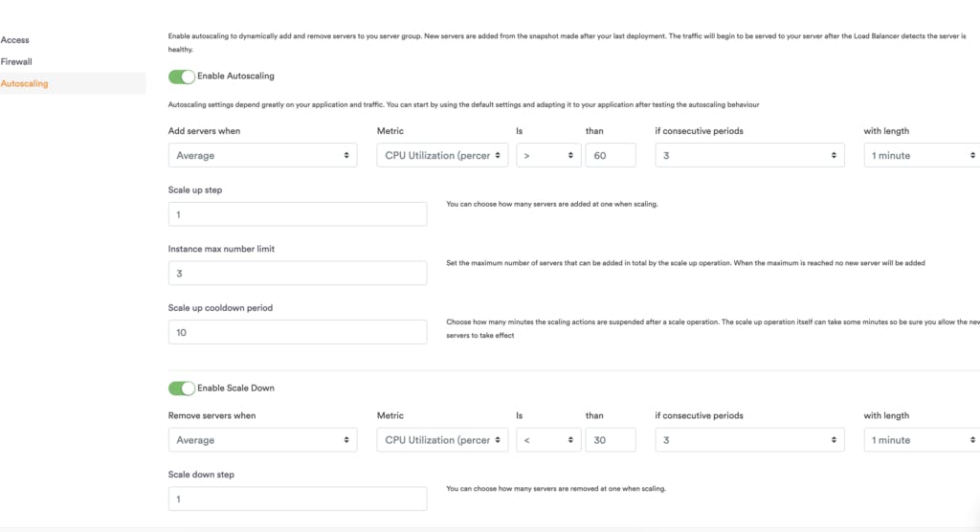The width and height of the screenshot is (980, 532).
Task: Click the Scale up step input field
Action: point(298,214)
